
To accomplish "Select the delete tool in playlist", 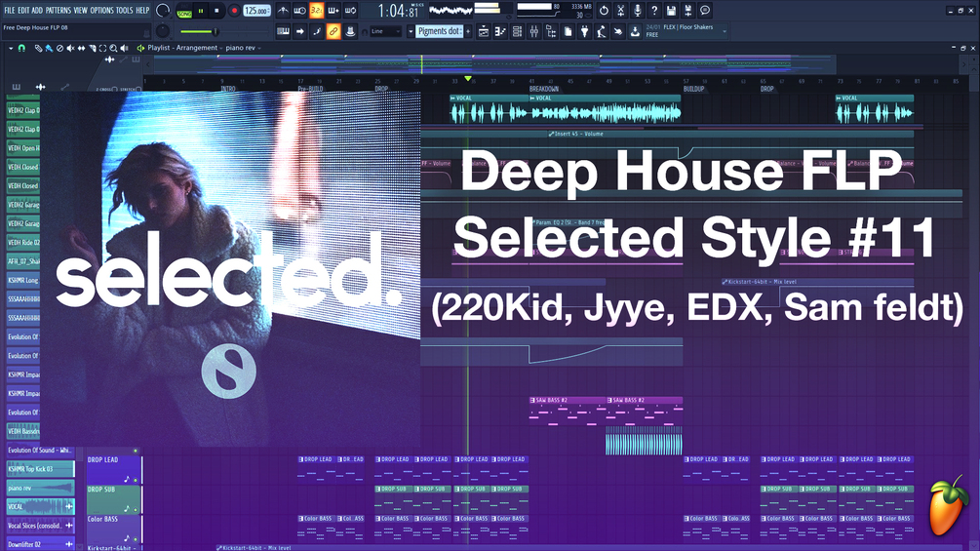I will tap(60, 48).
